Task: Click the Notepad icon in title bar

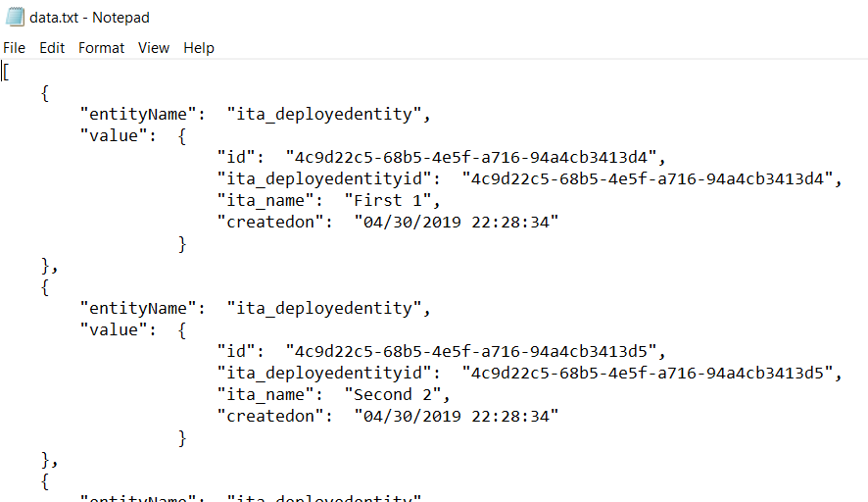Action: (15, 18)
